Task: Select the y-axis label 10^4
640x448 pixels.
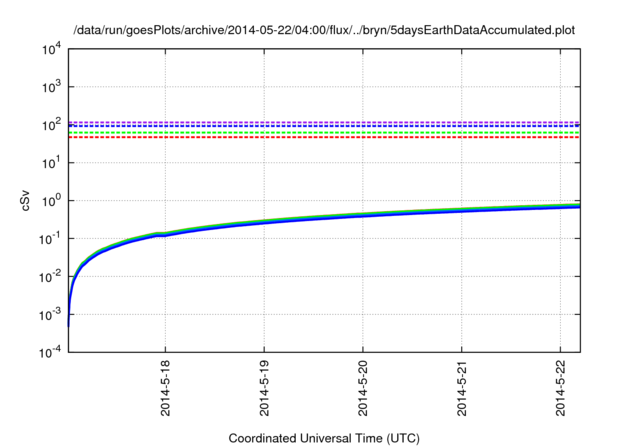Action: pyautogui.click(x=52, y=50)
